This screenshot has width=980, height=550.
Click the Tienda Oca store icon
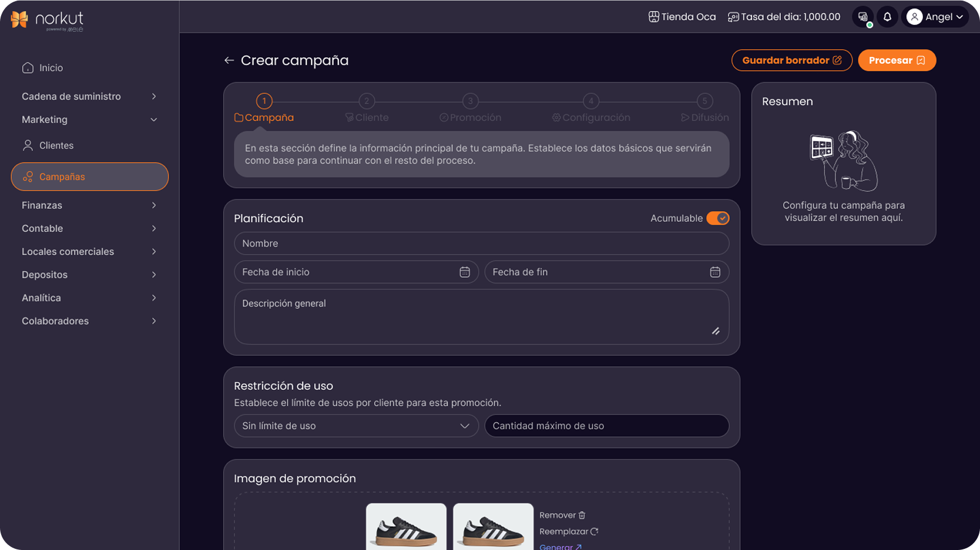coord(654,17)
